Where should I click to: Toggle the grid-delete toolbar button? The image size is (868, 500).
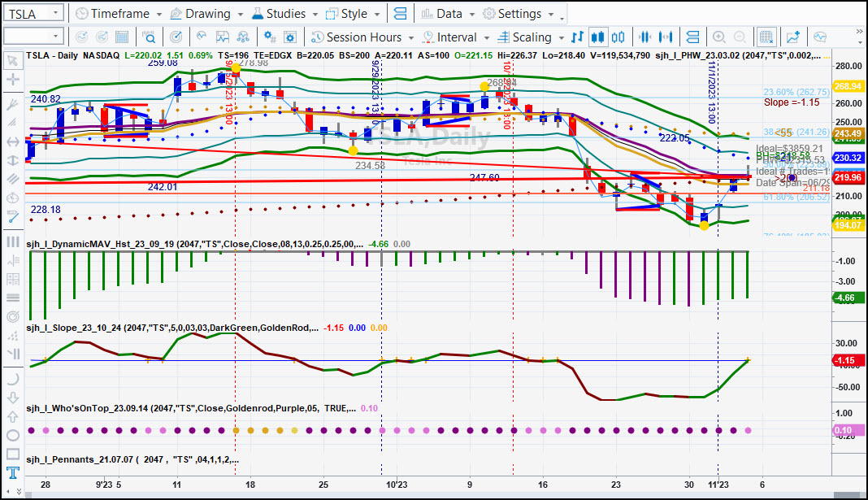(766, 37)
